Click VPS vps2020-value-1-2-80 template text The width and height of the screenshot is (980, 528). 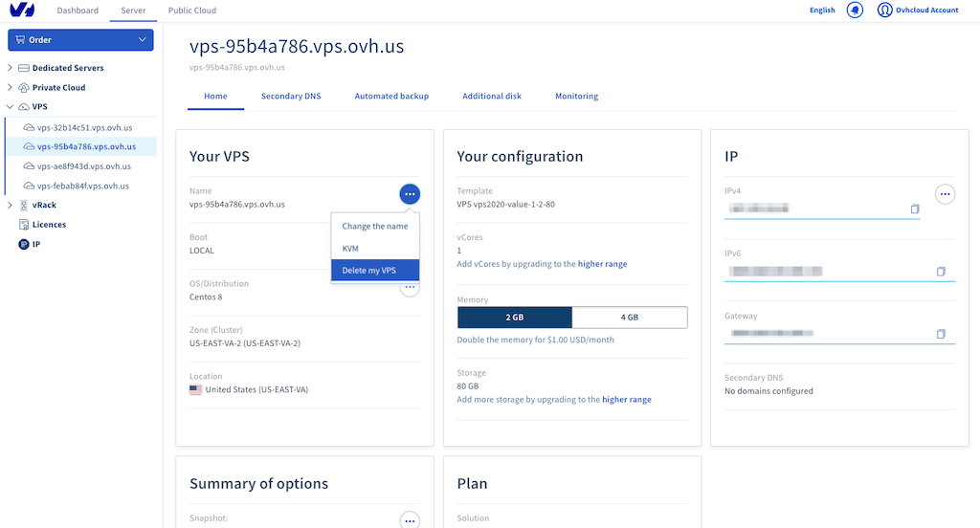coord(505,205)
